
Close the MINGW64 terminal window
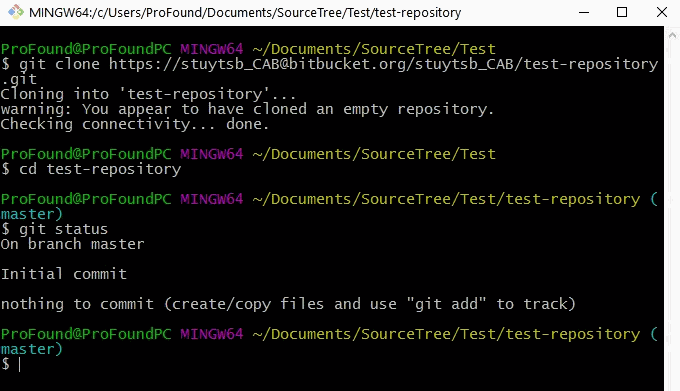661,12
